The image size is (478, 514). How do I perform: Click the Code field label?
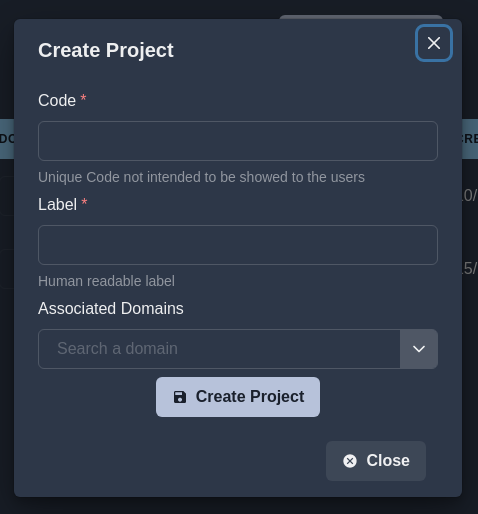57,100
